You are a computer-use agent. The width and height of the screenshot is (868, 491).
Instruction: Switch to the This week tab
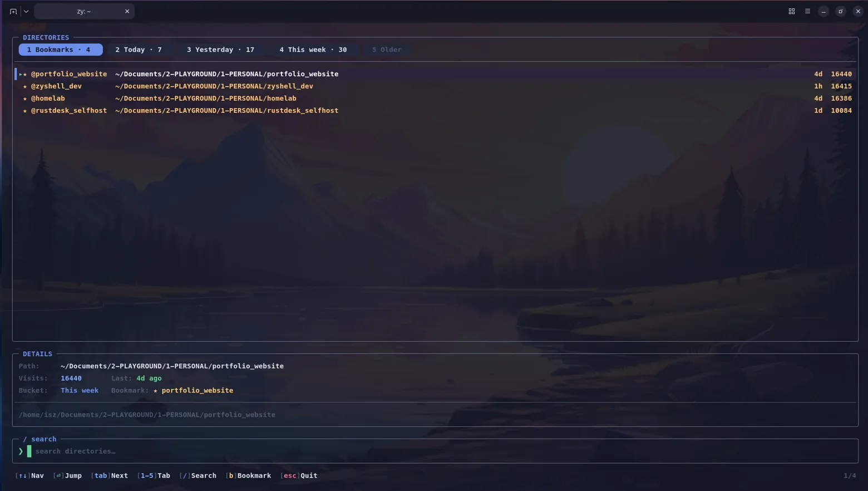[313, 50]
